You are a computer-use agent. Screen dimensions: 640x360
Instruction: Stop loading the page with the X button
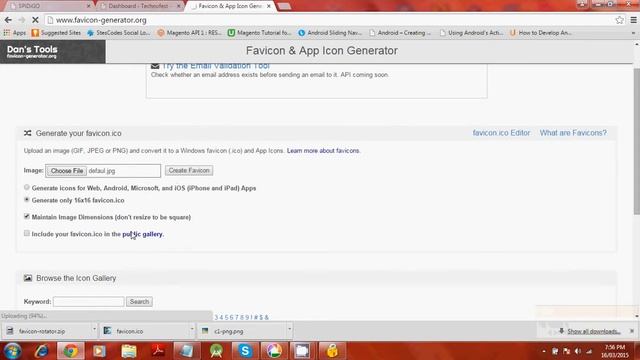pos(35,20)
